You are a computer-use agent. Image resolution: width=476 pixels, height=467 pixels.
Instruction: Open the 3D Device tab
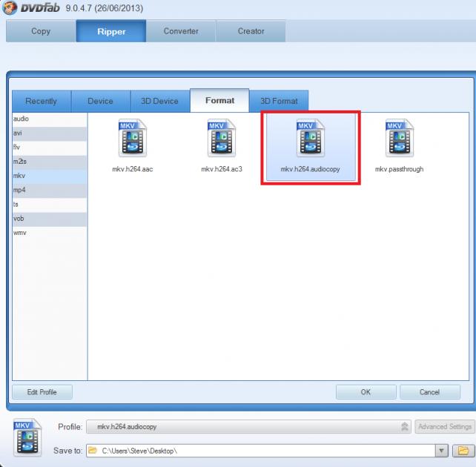pos(159,101)
